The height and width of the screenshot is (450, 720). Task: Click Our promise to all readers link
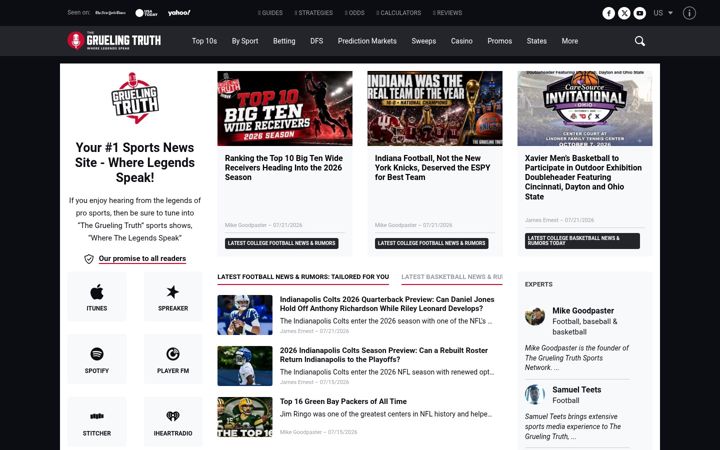click(142, 259)
